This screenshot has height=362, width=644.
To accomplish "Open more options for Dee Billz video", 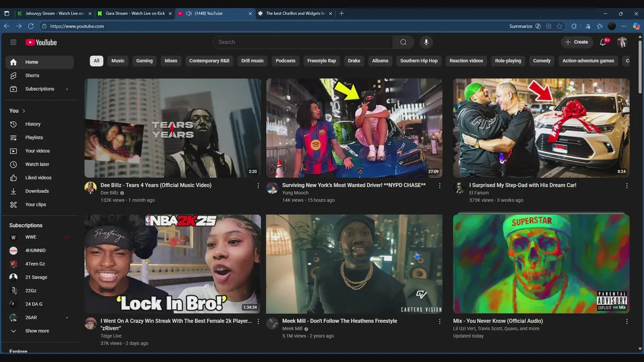I will click(x=258, y=186).
